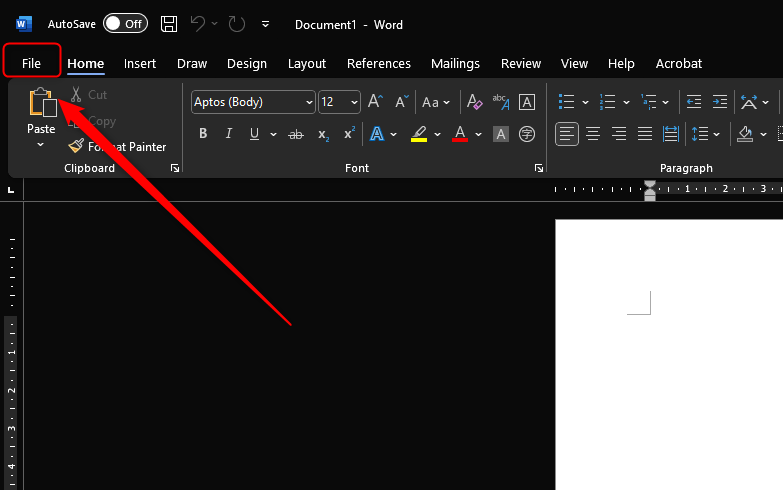
Task: Switch to the References tab
Action: coord(379,63)
